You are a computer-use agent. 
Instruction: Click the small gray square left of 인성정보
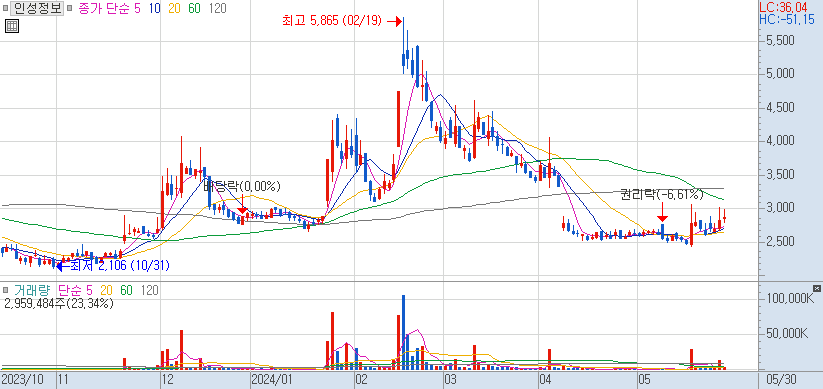point(6,8)
